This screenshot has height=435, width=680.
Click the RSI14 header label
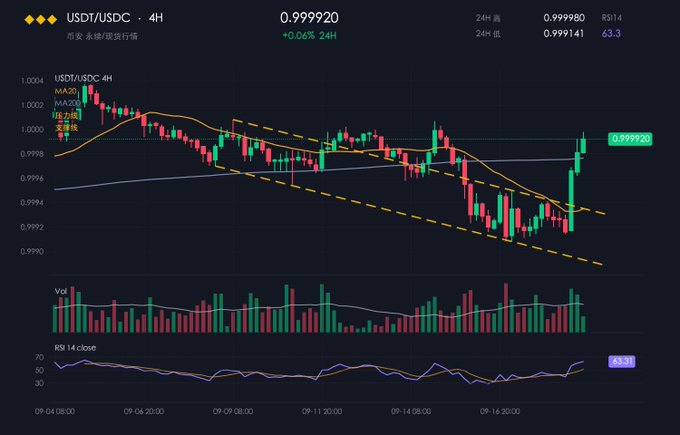point(611,18)
